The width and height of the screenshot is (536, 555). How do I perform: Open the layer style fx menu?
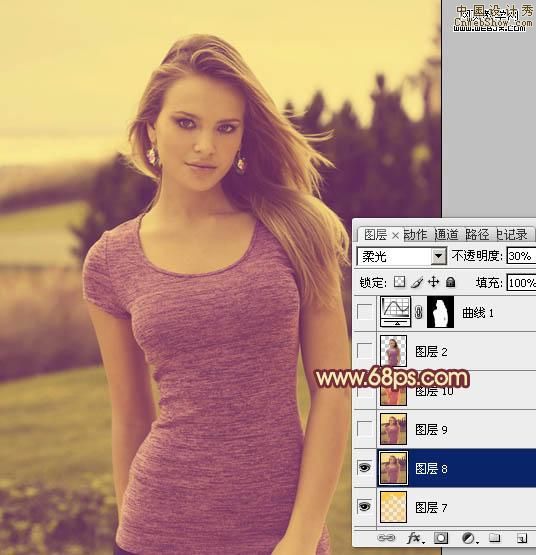pyautogui.click(x=414, y=538)
